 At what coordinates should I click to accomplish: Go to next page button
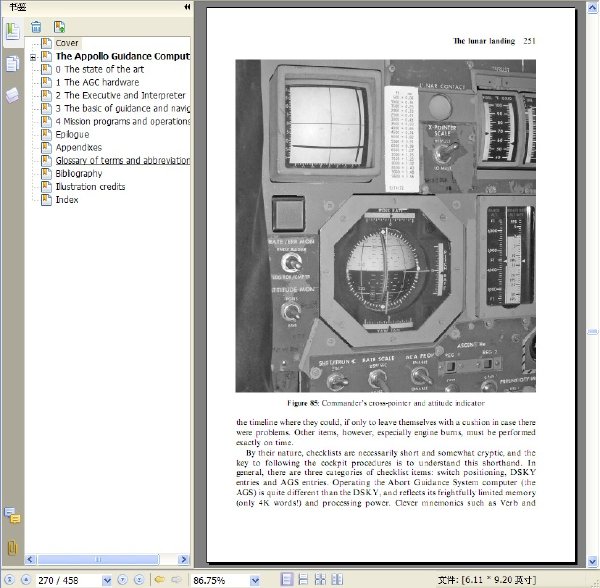[122, 580]
